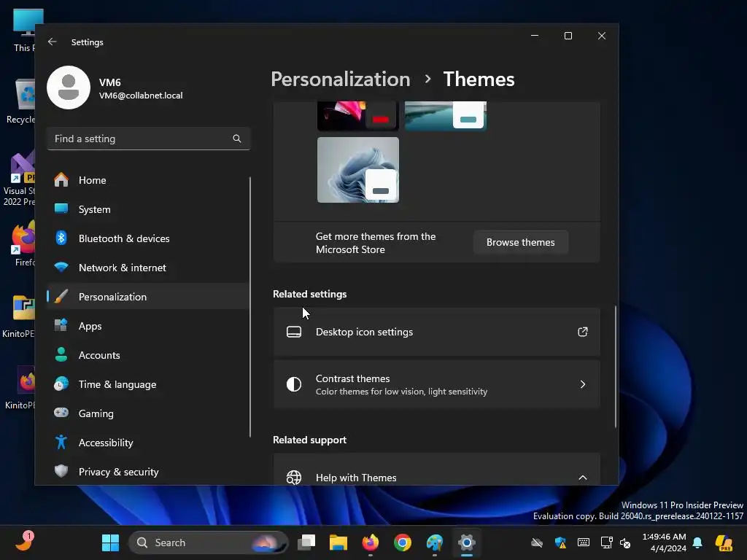The height and width of the screenshot is (560, 747).
Task: Click the Wi-Fi network icon in sidebar
Action: tap(61, 267)
